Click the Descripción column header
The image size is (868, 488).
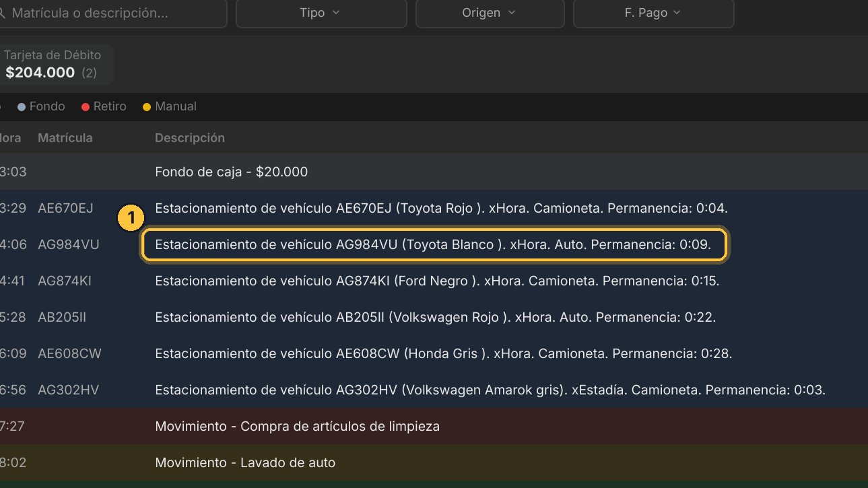click(x=190, y=138)
